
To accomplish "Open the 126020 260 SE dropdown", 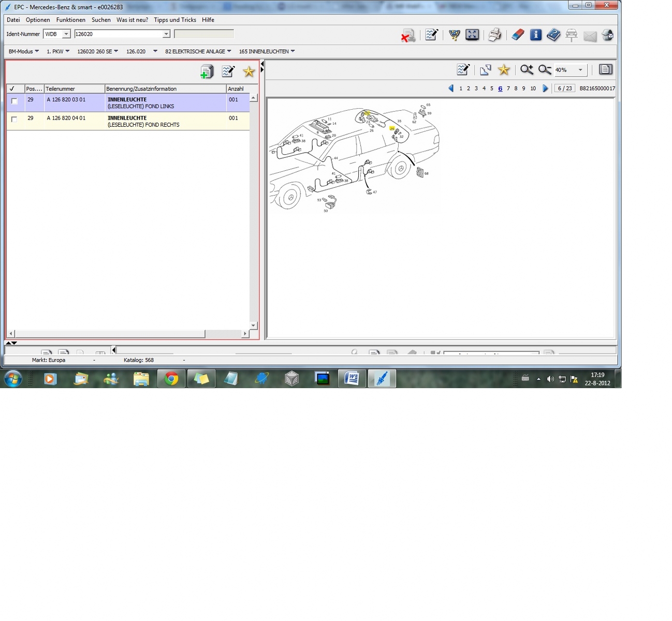I will [98, 51].
